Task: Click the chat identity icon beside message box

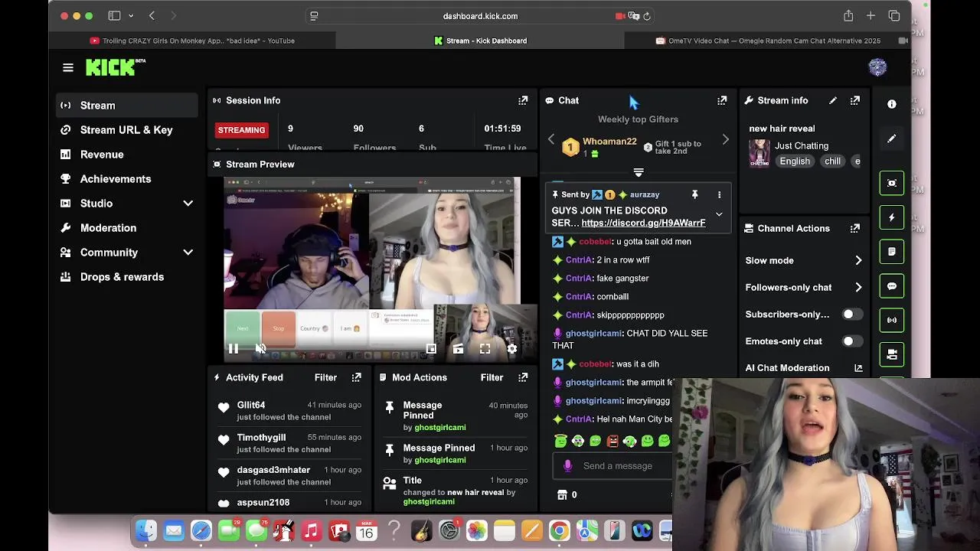Action: pos(567,465)
